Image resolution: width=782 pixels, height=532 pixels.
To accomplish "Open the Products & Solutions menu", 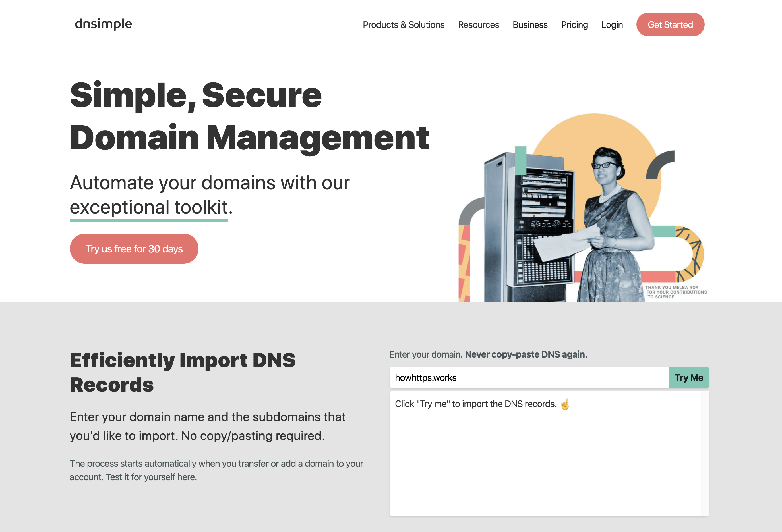I will [x=403, y=25].
